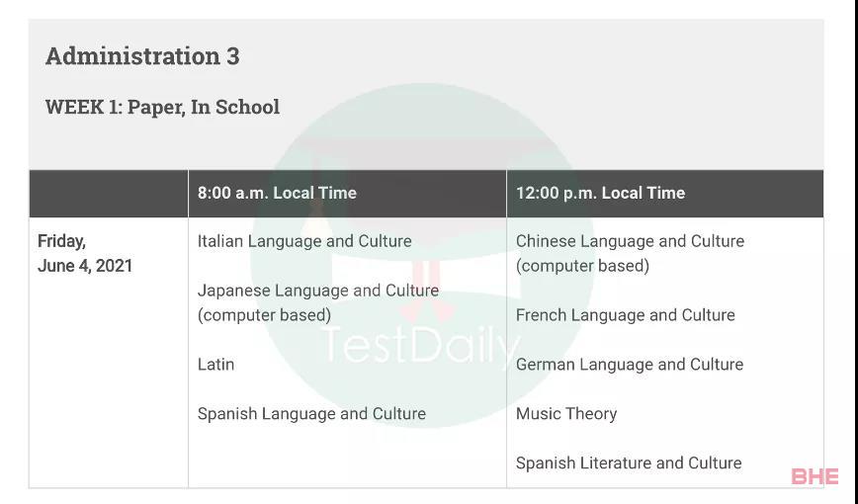Click Japanese Language and Culture entry

(x=318, y=302)
